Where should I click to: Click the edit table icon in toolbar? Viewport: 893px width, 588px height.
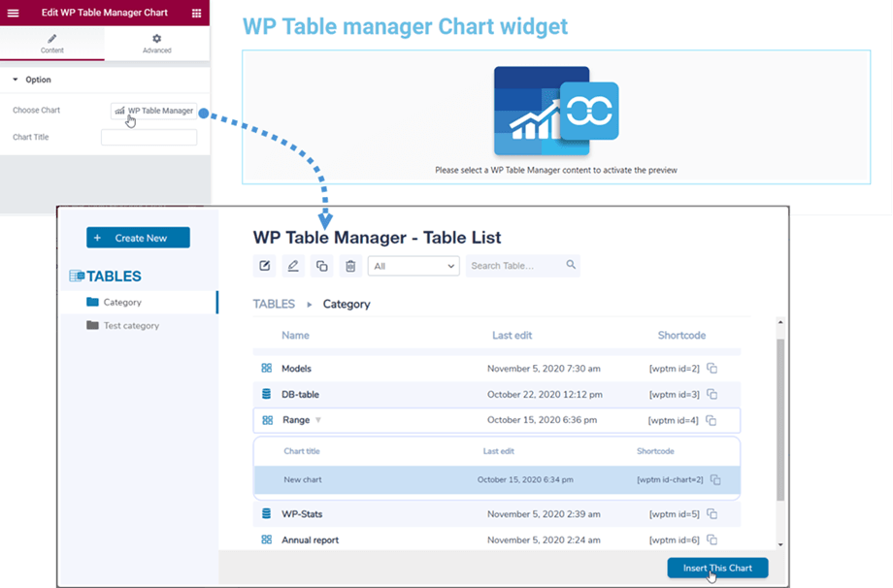[264, 266]
